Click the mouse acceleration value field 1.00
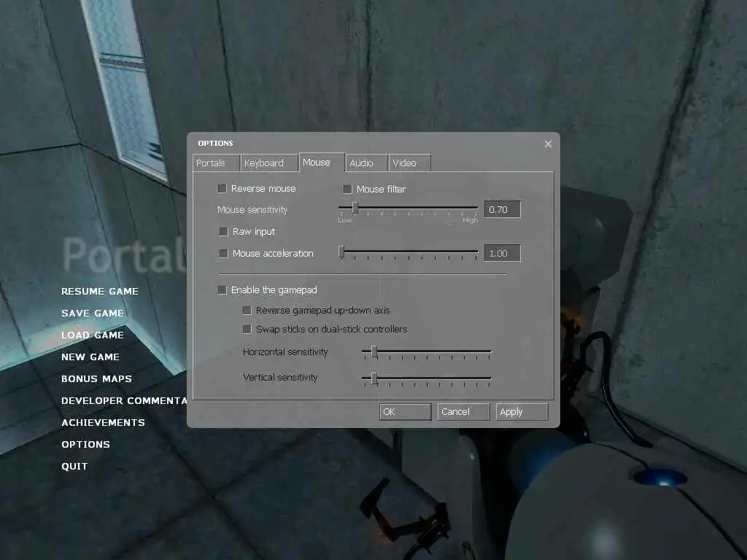This screenshot has width=747, height=560. (x=502, y=253)
